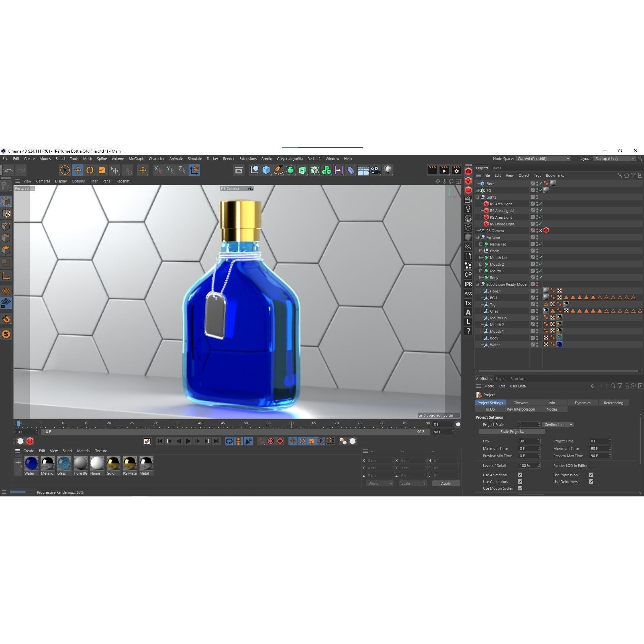Select the Rotate tool in the toolbar

pos(90,170)
